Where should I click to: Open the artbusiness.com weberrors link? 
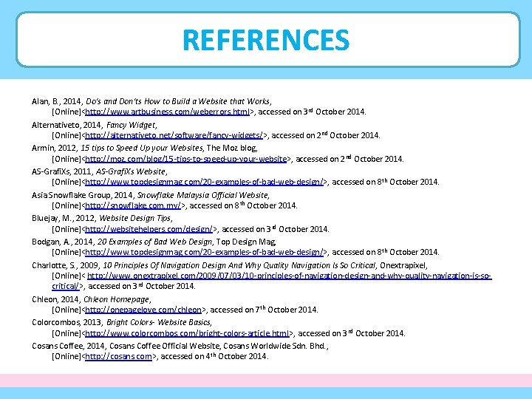pos(167,112)
